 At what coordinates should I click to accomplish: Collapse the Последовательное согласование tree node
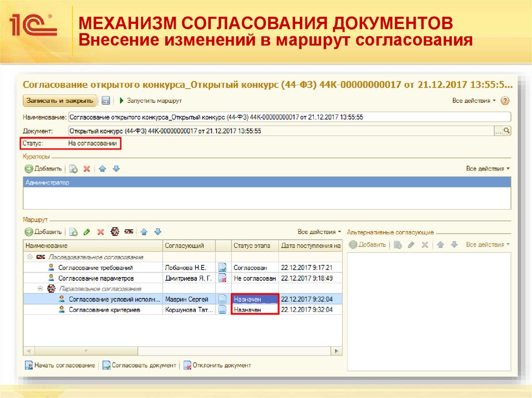point(29,257)
